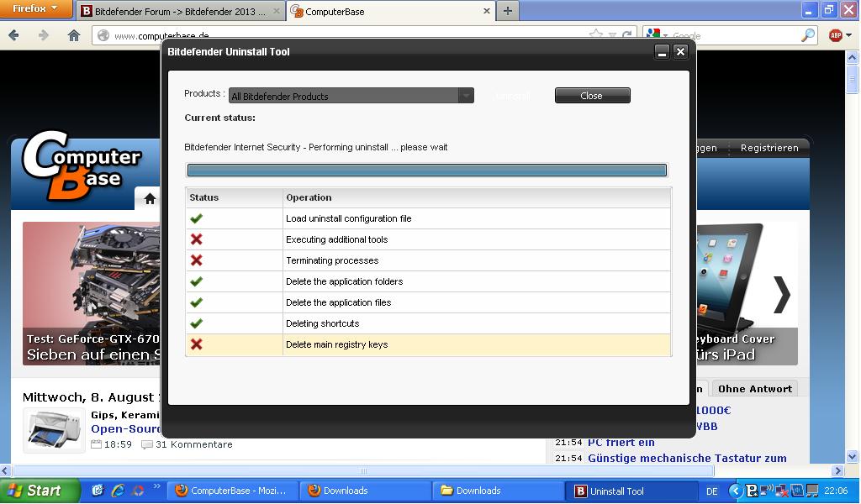Viewport: 861px width, 504px height.
Task: Advance the ComputerBase slideshow with the right arrow
Action: (x=781, y=295)
